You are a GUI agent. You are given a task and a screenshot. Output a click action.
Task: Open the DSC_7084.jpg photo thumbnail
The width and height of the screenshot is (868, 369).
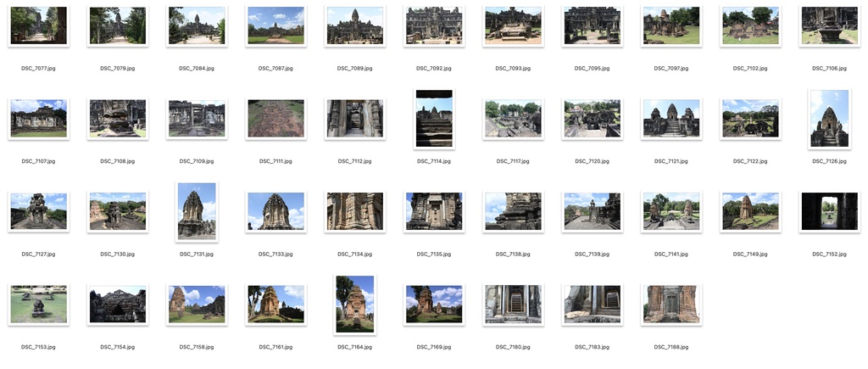tap(197, 25)
